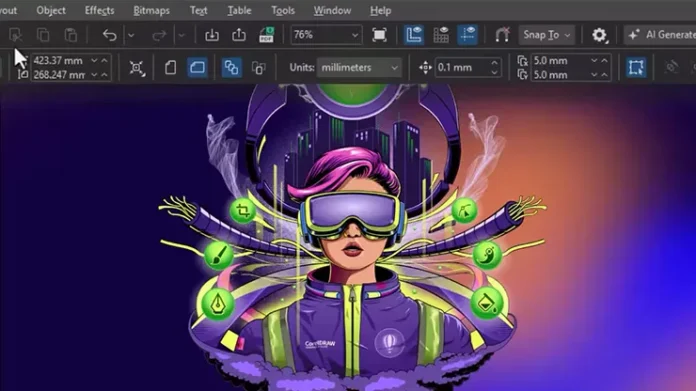Open the Help menu

380,10
